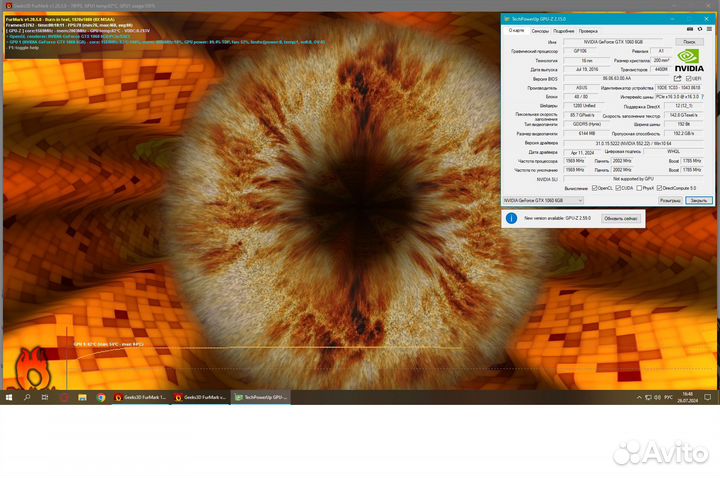
Task: Toggle the PhysX checkbox
Action: pyautogui.click(x=639, y=187)
